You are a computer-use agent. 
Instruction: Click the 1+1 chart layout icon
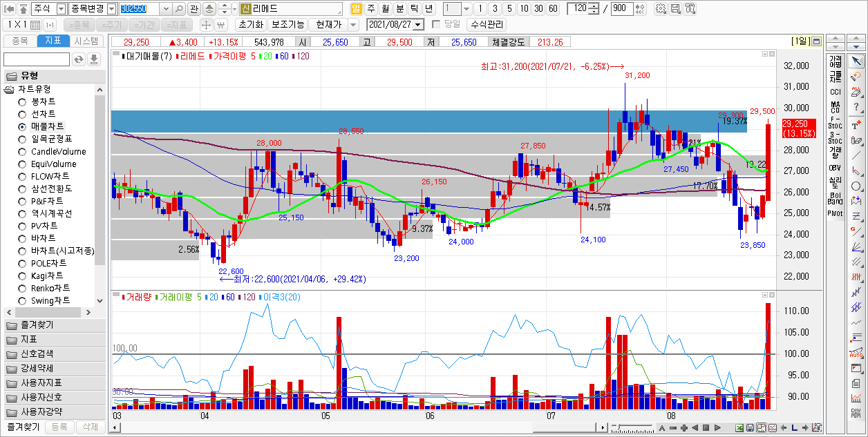[50, 25]
